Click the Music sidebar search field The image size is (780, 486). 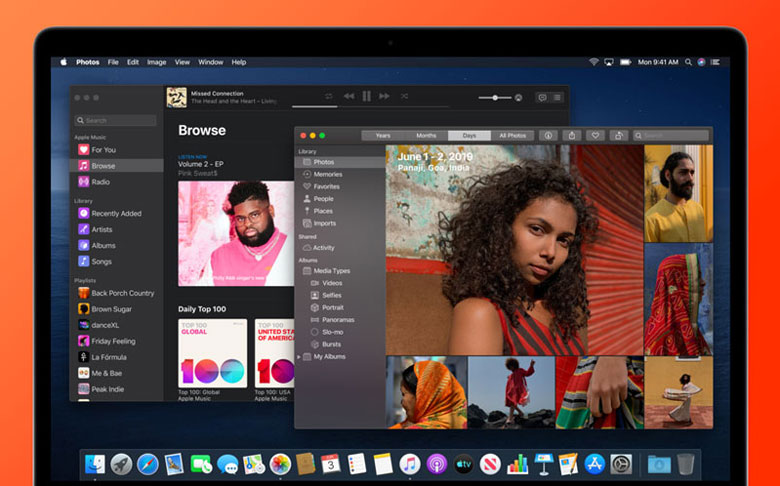coord(115,120)
